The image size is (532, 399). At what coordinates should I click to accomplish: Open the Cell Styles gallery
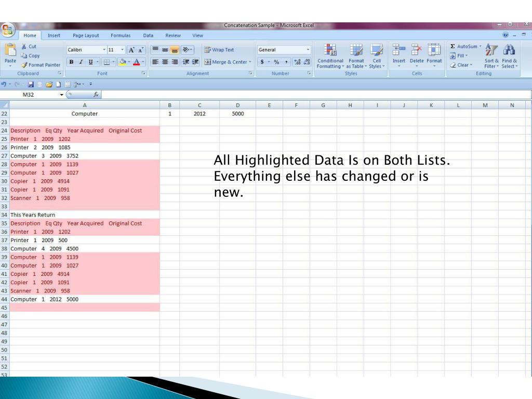point(377,56)
